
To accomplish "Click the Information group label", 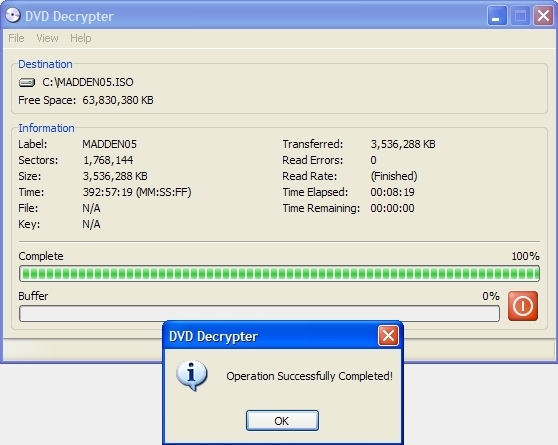I will click(x=46, y=128).
